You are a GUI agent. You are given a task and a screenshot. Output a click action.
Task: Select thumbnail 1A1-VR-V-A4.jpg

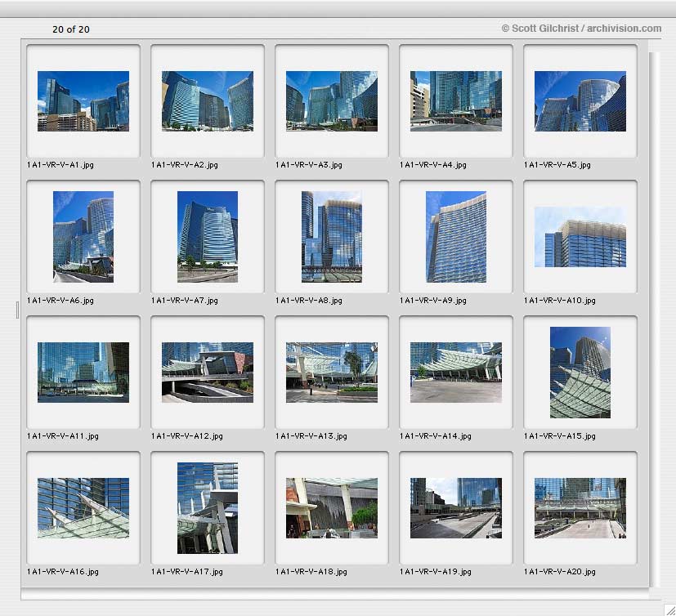tap(455, 101)
